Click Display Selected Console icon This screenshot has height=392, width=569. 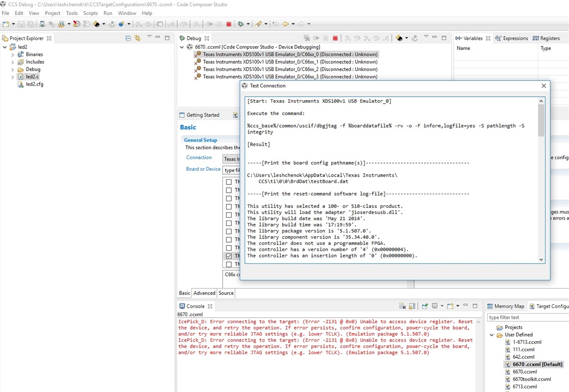coord(435,306)
